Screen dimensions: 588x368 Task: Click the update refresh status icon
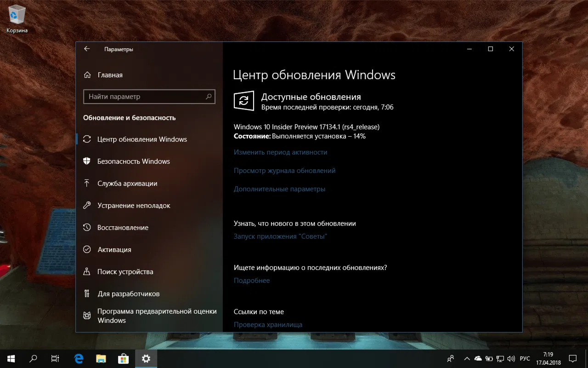pos(244,100)
